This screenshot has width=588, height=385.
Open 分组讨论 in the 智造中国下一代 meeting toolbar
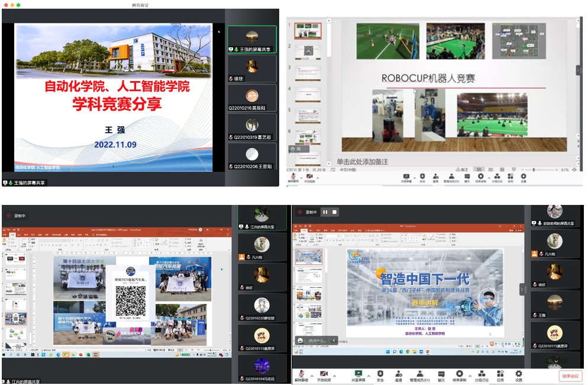click(x=482, y=376)
